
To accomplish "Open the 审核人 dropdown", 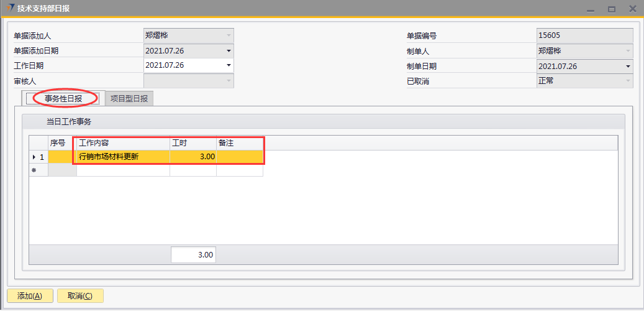I will pyautogui.click(x=229, y=81).
